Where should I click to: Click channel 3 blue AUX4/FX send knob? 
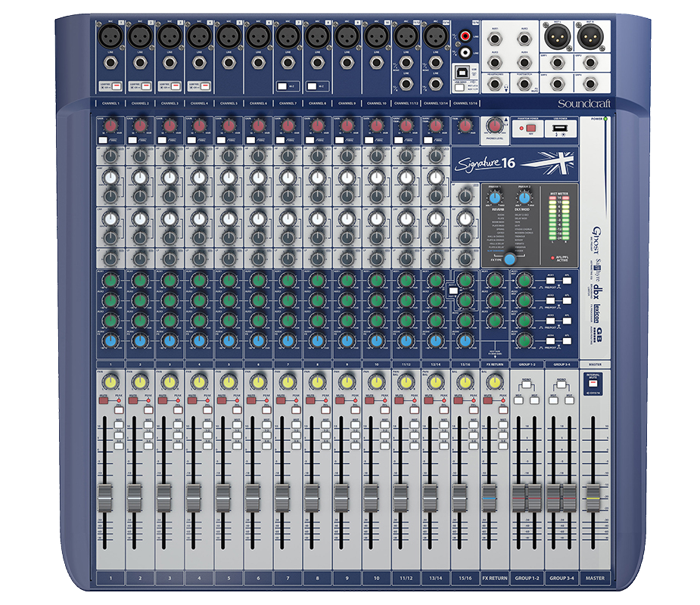click(170, 341)
